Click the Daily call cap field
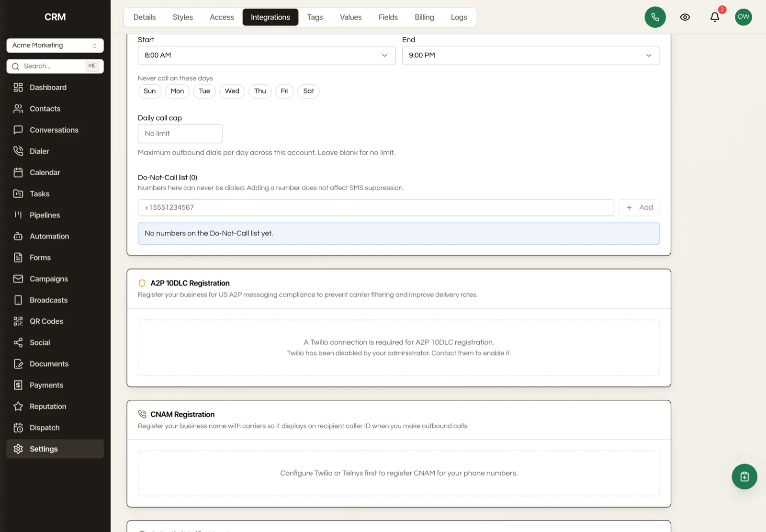Image resolution: width=766 pixels, height=532 pixels. [180, 134]
